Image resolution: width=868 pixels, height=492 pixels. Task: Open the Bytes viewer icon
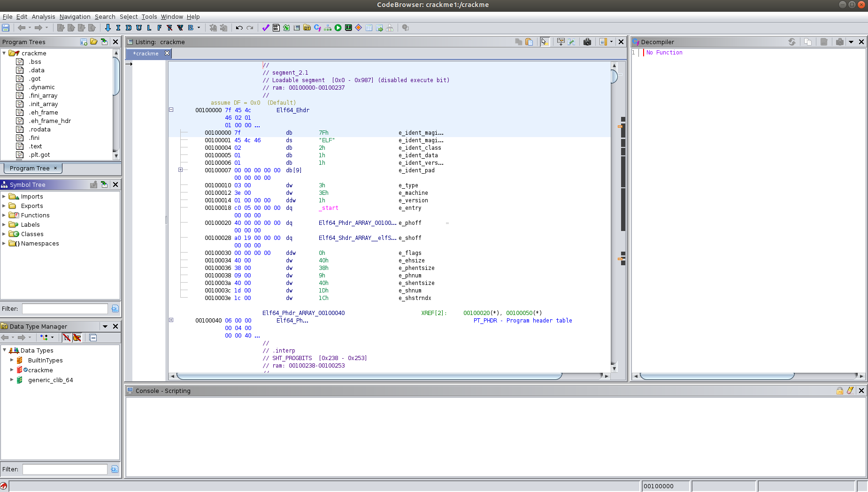point(276,28)
